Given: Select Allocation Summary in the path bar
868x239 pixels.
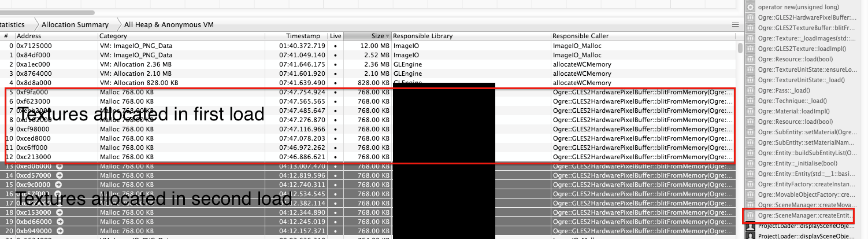Looking at the screenshot, I should (75, 24).
